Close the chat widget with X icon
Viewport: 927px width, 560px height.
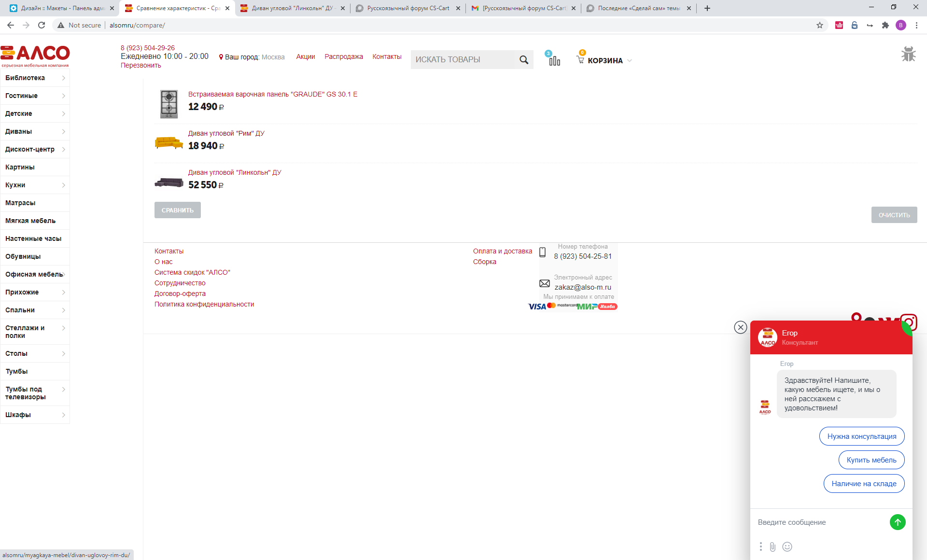(x=740, y=327)
